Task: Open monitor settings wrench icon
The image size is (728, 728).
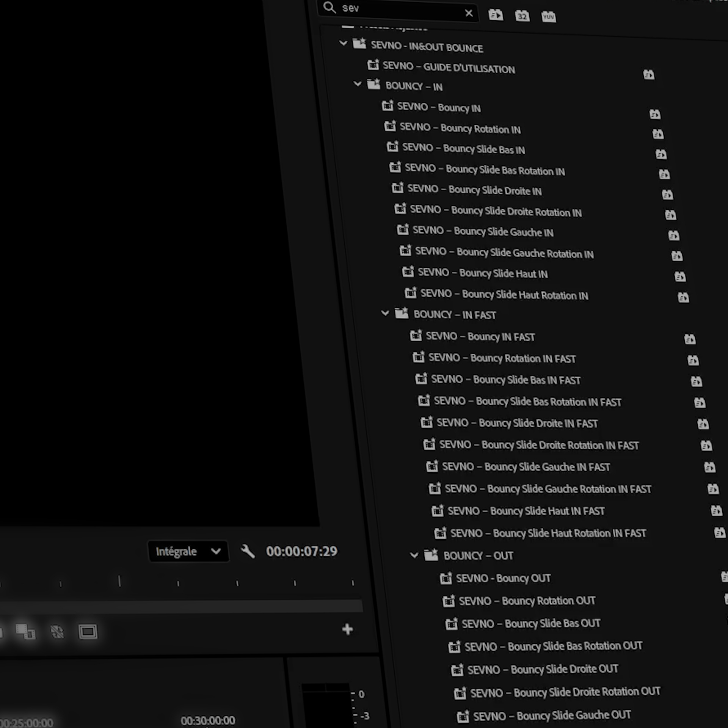Action: click(x=248, y=551)
